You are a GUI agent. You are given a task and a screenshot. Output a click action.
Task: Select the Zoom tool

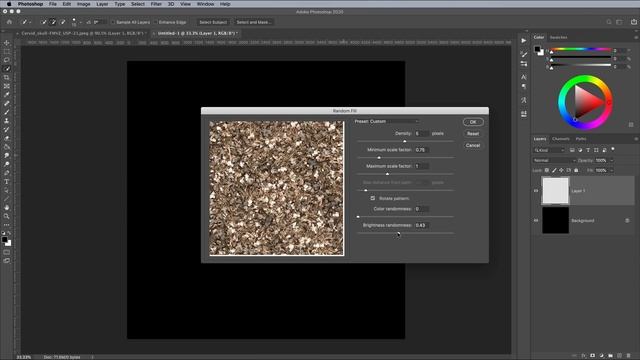pos(7,216)
